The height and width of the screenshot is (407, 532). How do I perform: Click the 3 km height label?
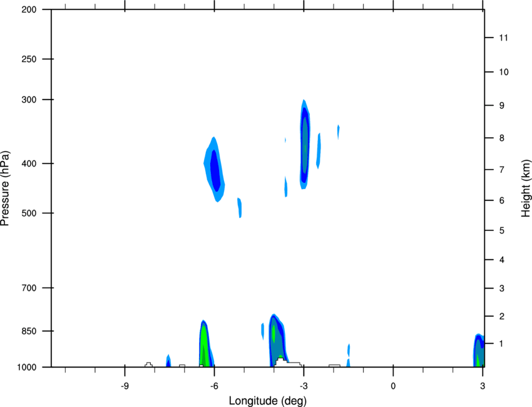click(502, 289)
